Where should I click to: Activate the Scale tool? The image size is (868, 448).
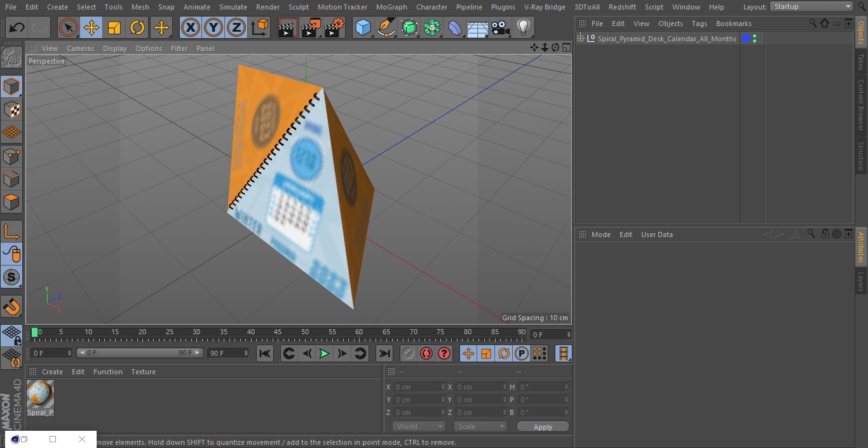[x=114, y=27]
